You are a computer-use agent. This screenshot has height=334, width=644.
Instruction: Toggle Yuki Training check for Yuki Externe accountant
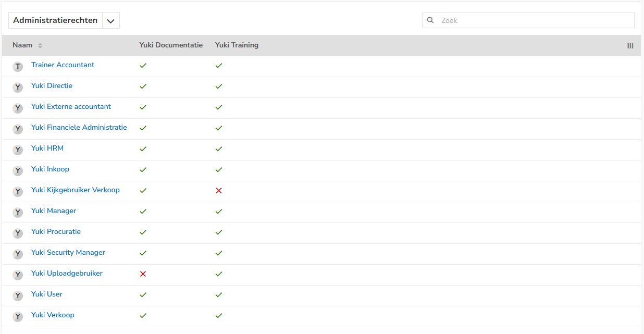[219, 107]
